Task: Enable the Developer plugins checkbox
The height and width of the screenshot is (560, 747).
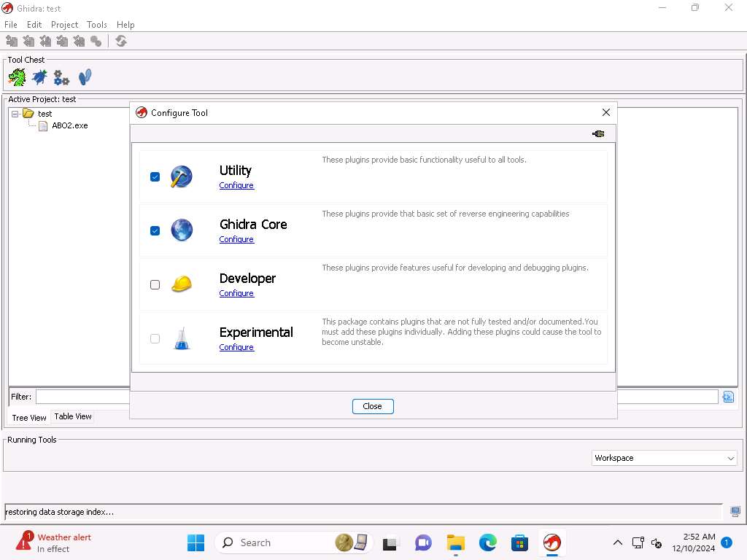Action: pyautogui.click(x=155, y=284)
